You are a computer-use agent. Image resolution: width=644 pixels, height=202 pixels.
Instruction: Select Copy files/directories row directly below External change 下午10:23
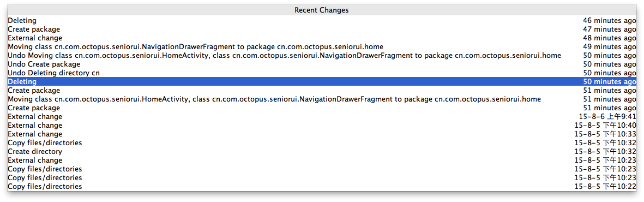322,169
